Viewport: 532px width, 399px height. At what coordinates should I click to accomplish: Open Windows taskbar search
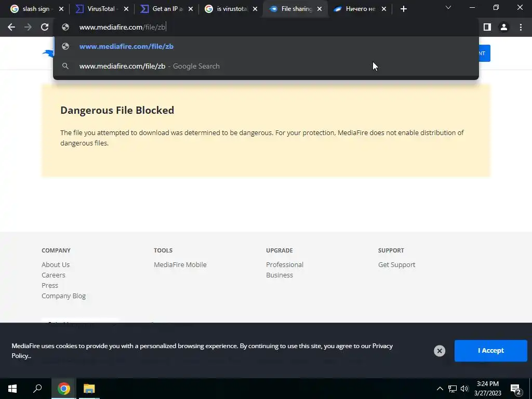coord(37,389)
